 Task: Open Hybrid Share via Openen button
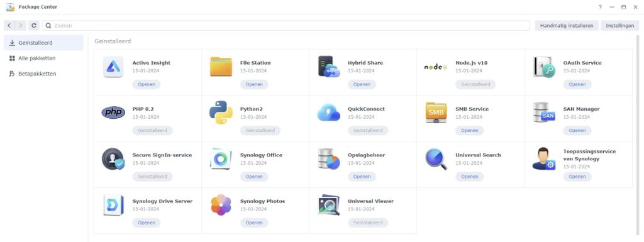362,84
